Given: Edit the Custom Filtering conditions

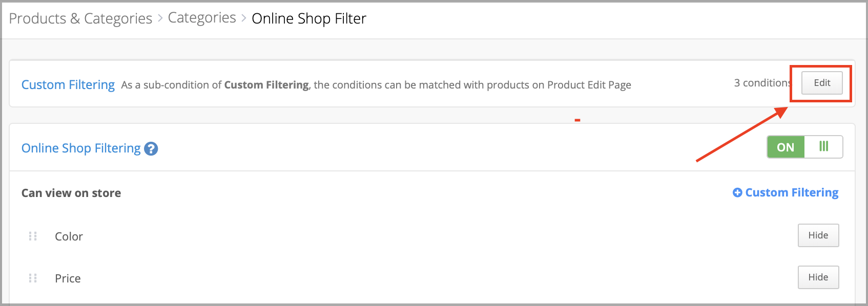Looking at the screenshot, I should click(x=822, y=83).
